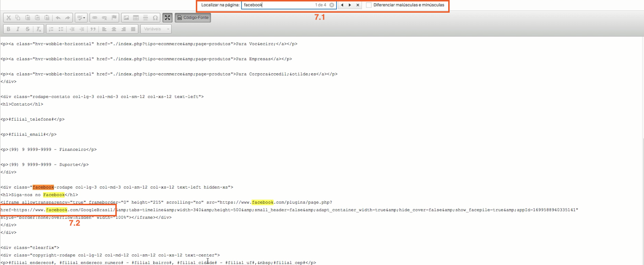Go to next search match arrow
Screen dimensions: 644x265
click(350, 5)
